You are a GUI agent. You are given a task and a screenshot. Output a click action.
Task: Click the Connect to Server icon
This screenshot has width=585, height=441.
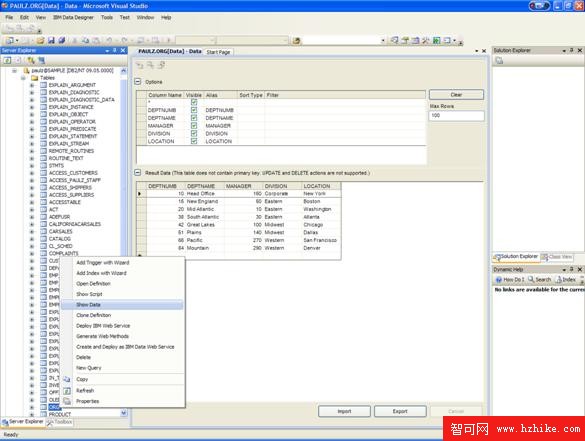coord(41,60)
